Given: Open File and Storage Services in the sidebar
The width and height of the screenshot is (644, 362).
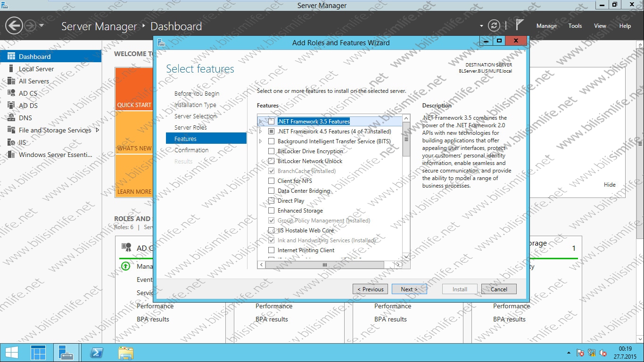Looking at the screenshot, I should click(x=50, y=130).
